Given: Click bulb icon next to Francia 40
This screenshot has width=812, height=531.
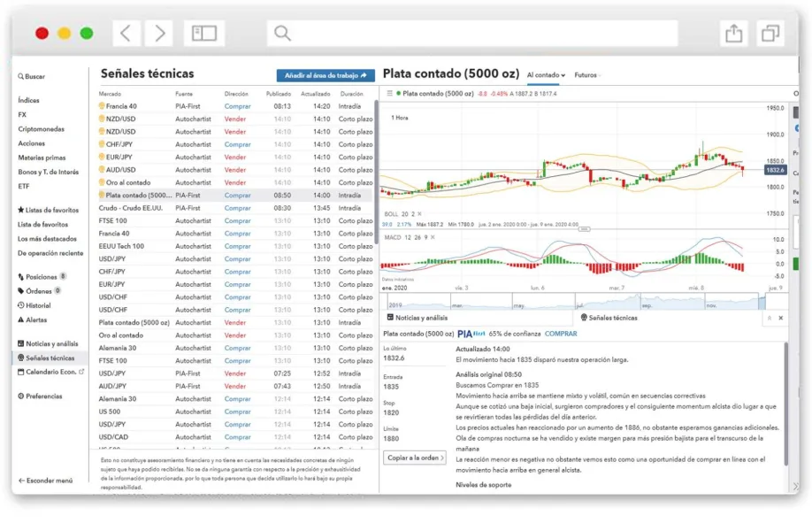Looking at the screenshot, I should pos(102,105).
